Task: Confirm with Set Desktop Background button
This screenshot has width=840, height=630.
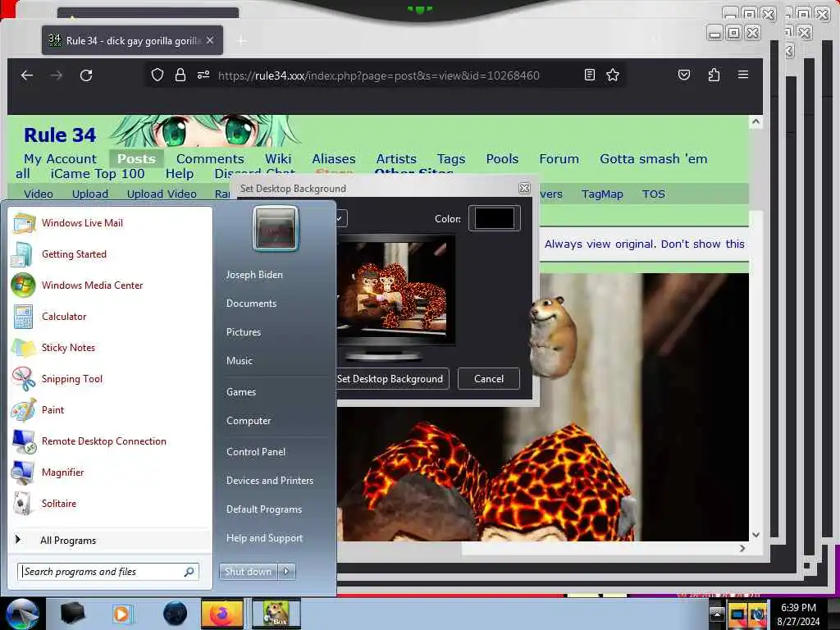Action: point(391,379)
